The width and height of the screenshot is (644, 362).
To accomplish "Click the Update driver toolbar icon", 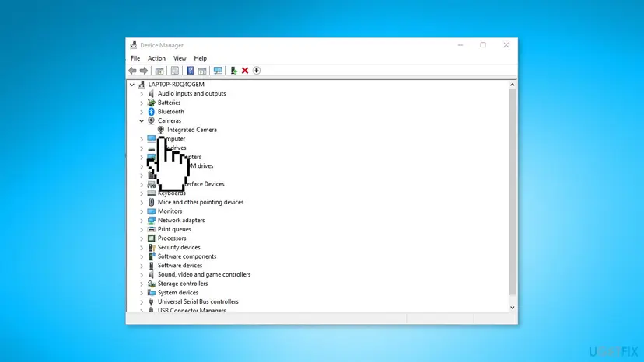I will coord(233,71).
